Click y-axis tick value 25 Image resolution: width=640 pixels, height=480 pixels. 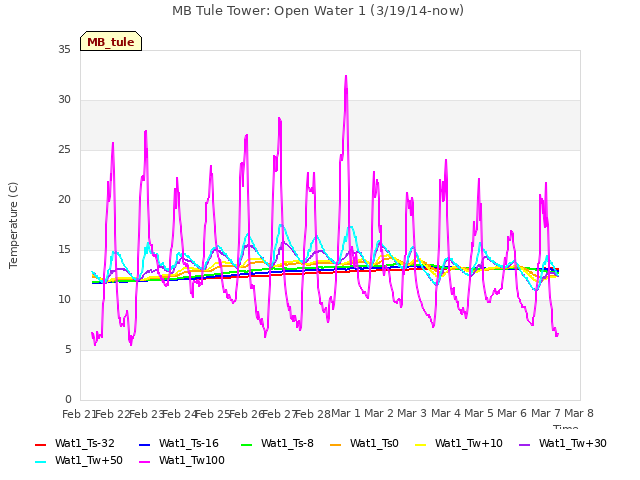pos(64,150)
